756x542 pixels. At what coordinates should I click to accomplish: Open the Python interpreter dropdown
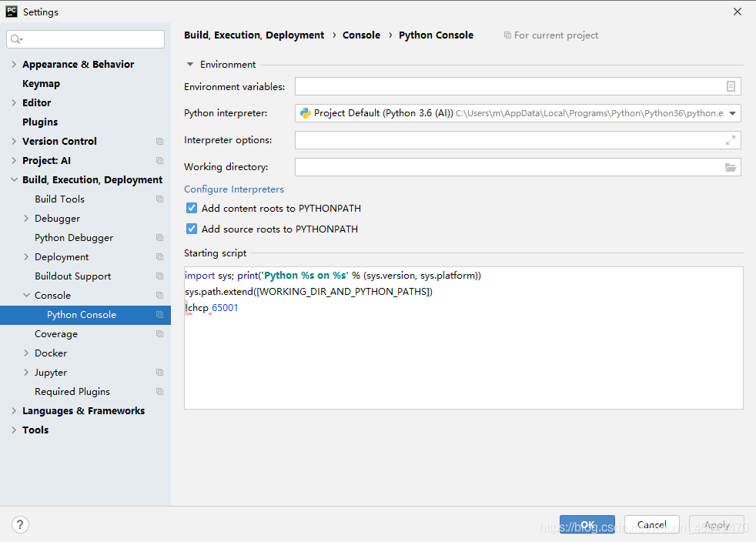(x=732, y=113)
